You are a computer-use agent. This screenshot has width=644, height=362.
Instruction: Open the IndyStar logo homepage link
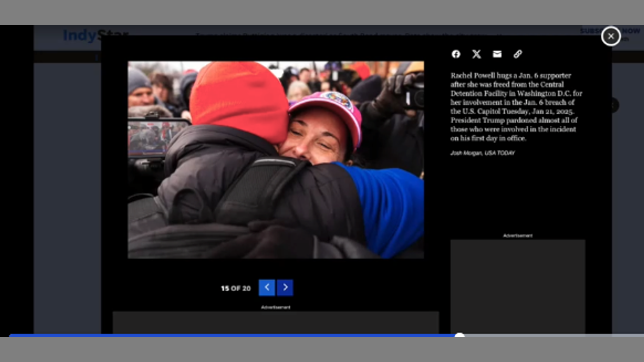(82, 34)
